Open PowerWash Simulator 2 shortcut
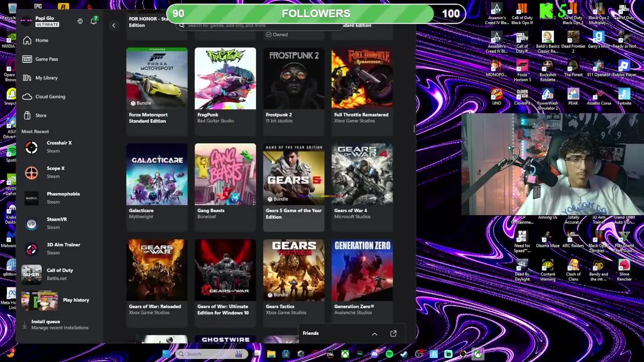The image size is (644, 362). click(x=547, y=99)
